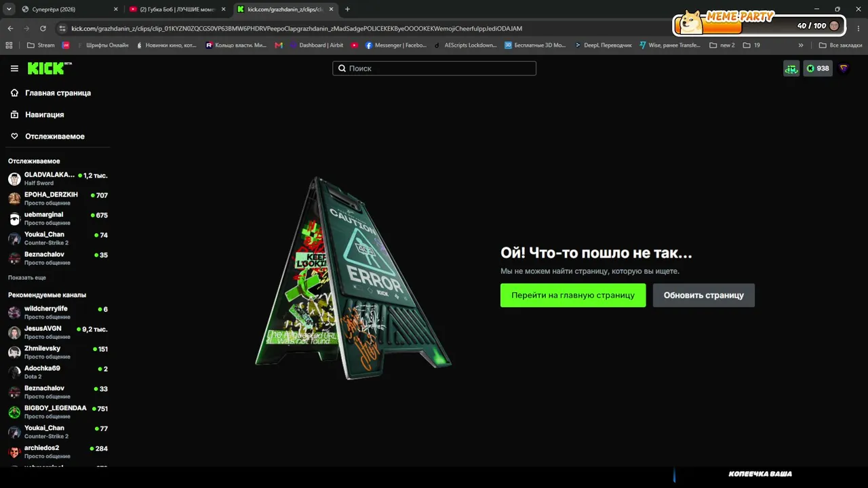This screenshot has width=868, height=488.
Task: Select the 'Ой! Что-то пошло не так...' heading
Action: click(x=596, y=253)
